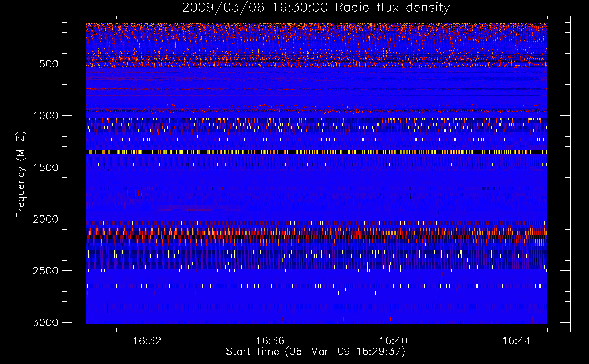Screen dimensions: 589x364
Task: Click the 16:36 time tick label
Action: (x=270, y=341)
